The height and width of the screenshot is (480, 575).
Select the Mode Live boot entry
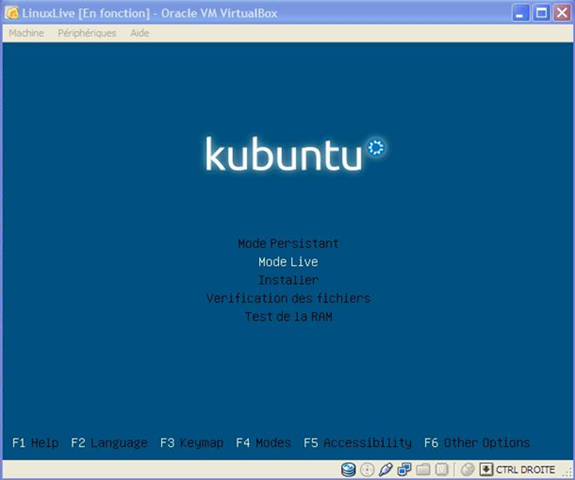coord(288,262)
